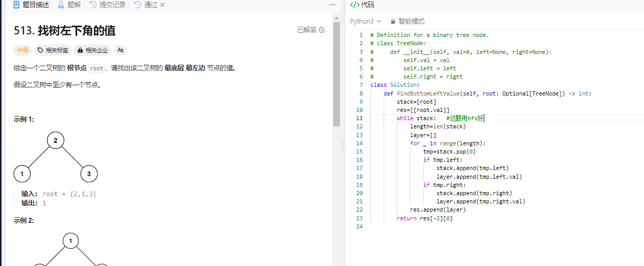
Task: Click the translate language icon button
Action: [x=120, y=50]
